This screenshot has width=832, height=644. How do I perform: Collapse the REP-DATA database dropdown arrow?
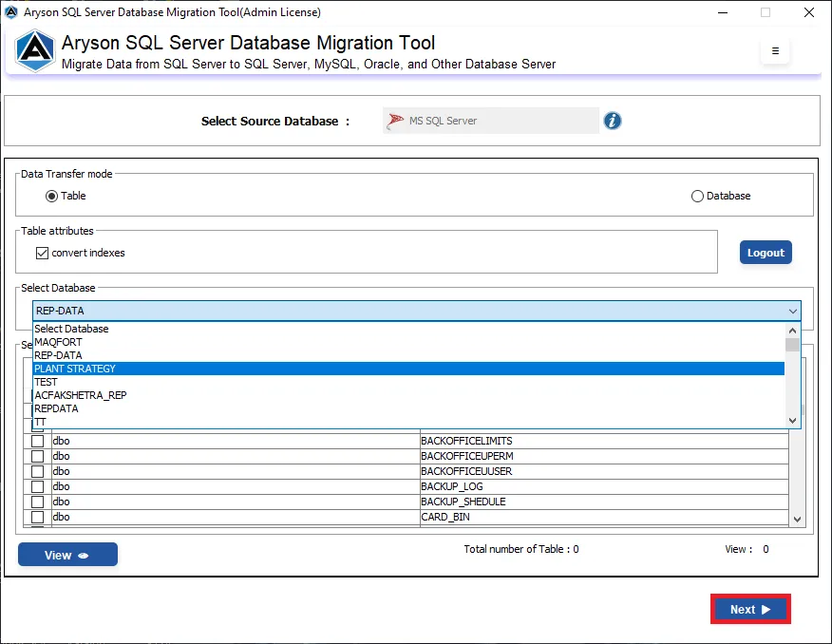(792, 312)
